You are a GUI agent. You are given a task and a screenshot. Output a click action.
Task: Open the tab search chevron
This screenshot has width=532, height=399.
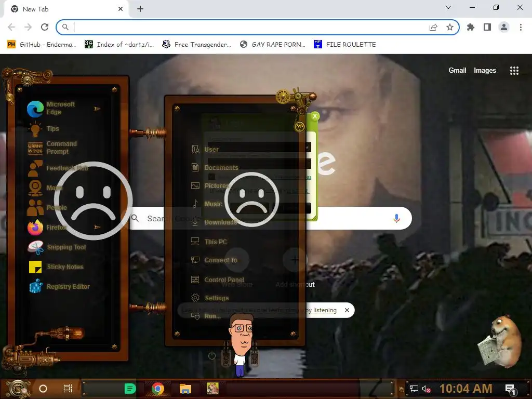click(448, 7)
